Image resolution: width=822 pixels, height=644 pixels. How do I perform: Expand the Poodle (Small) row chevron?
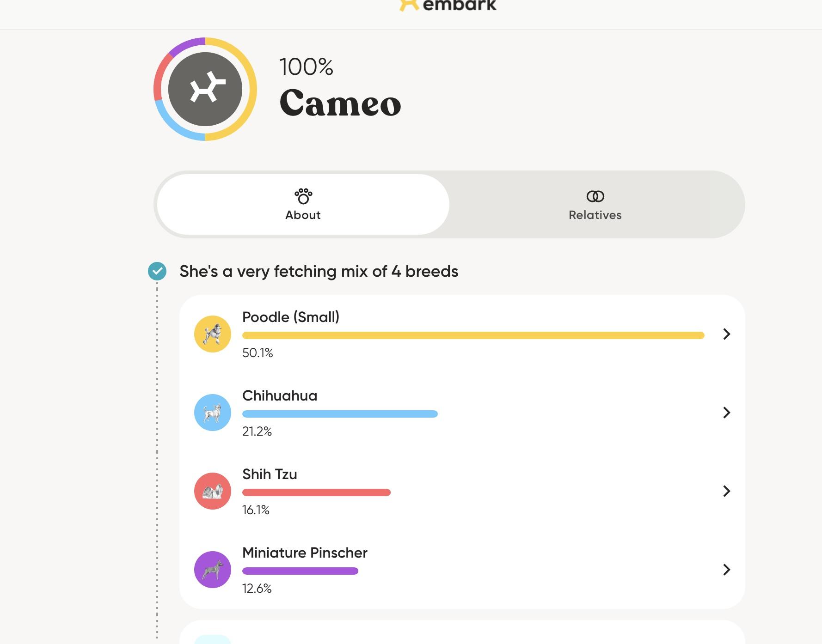click(x=726, y=334)
